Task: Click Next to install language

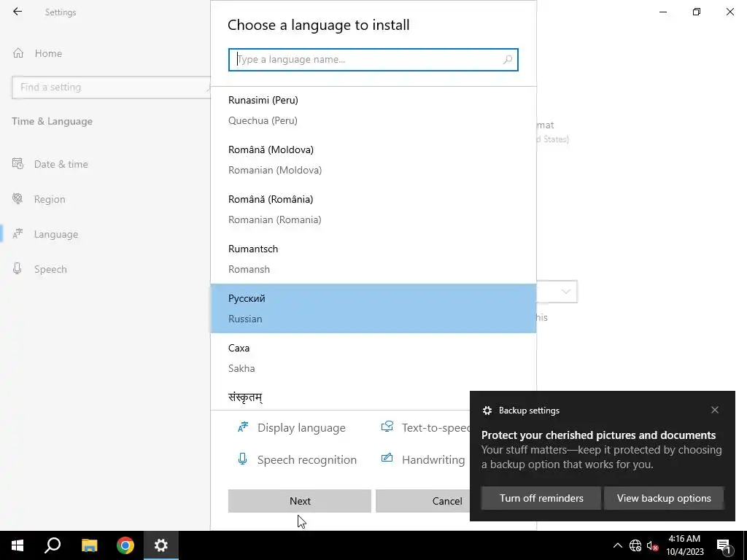Action: pyautogui.click(x=300, y=501)
